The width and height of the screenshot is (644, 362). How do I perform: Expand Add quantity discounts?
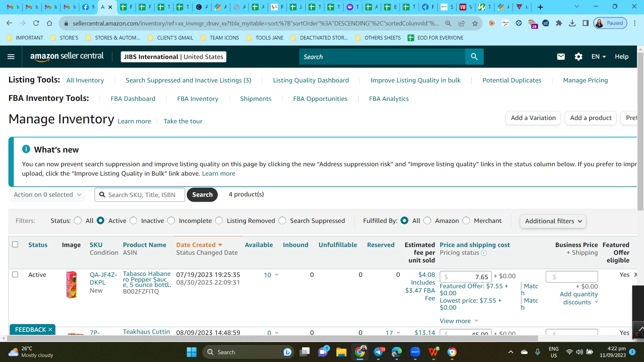pos(579,298)
